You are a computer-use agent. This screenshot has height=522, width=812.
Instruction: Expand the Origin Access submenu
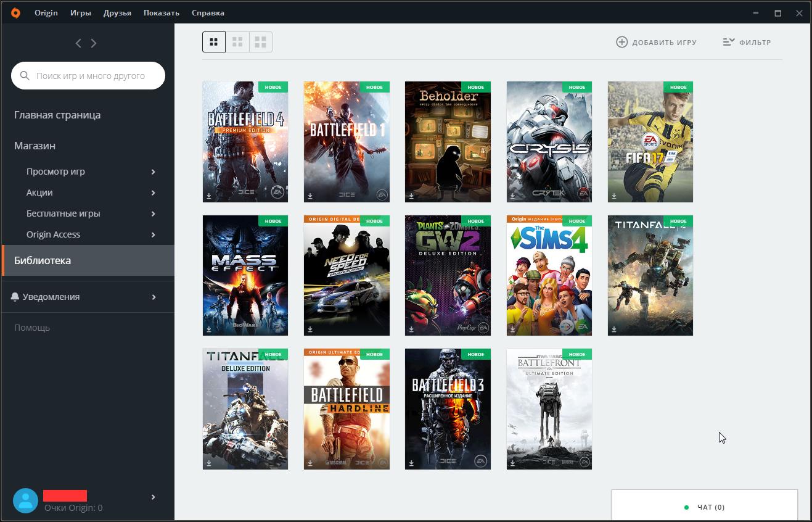click(x=153, y=234)
